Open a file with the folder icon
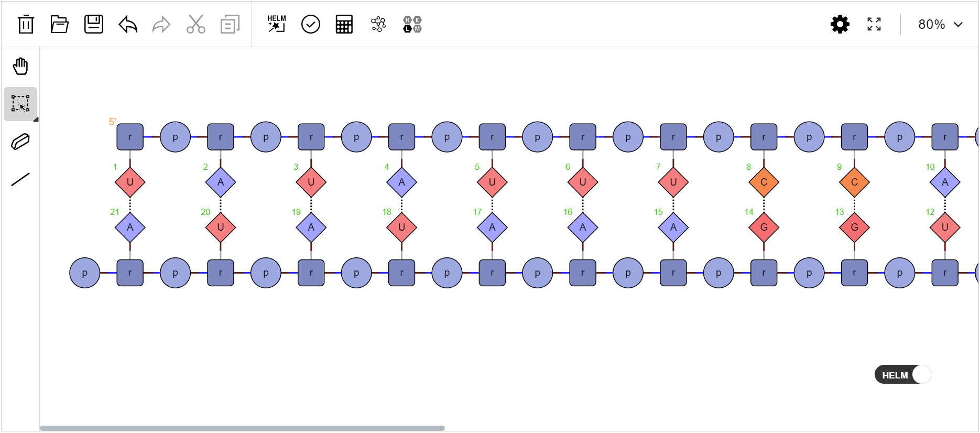 click(60, 24)
